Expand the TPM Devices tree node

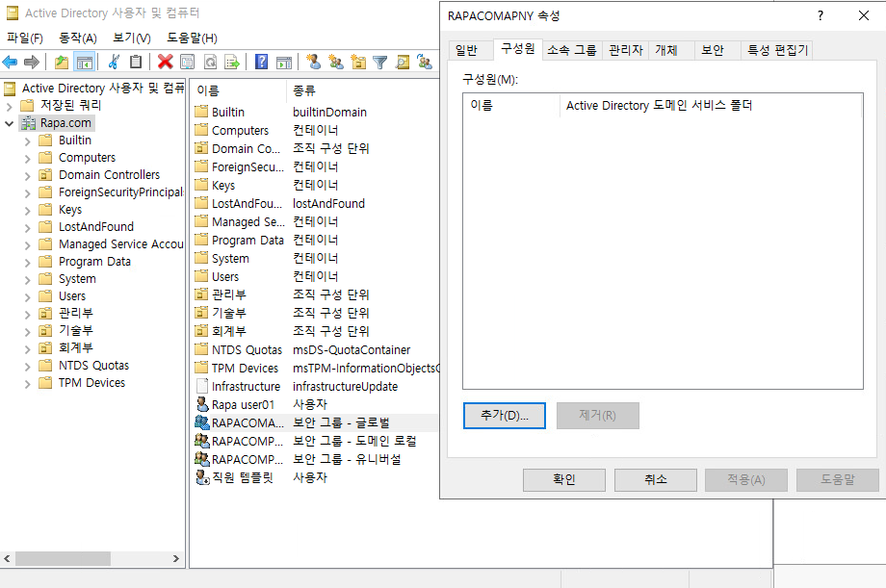pyautogui.click(x=27, y=384)
